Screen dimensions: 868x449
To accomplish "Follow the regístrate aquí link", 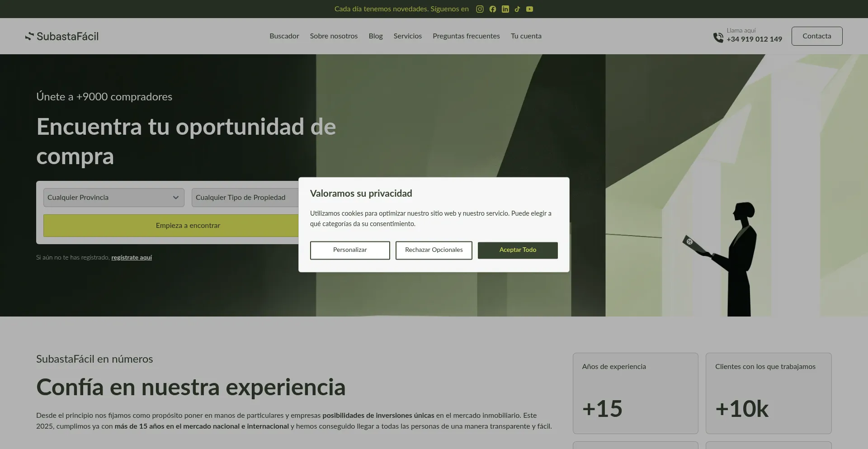I will coord(132,258).
